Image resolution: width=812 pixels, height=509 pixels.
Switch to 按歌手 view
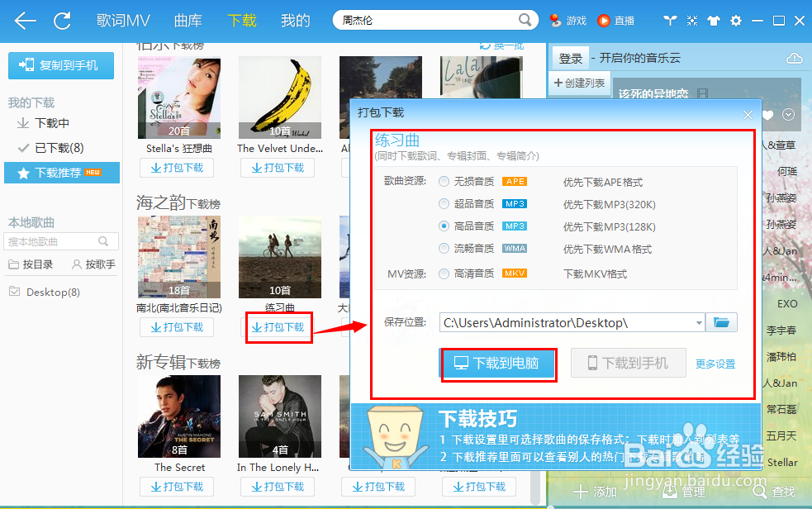[x=93, y=264]
